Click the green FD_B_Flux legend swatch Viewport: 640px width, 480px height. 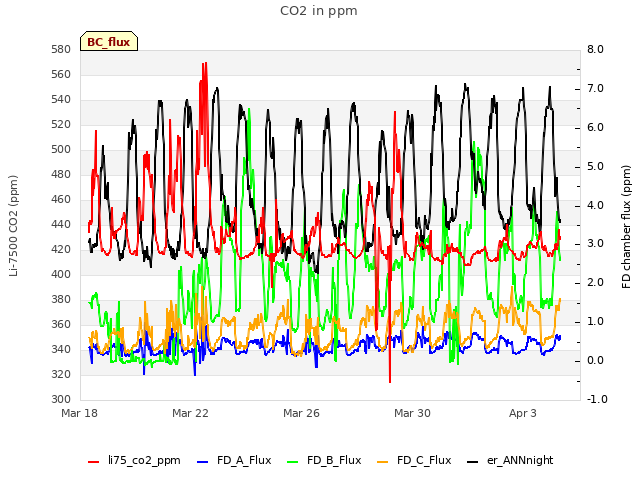click(x=293, y=462)
